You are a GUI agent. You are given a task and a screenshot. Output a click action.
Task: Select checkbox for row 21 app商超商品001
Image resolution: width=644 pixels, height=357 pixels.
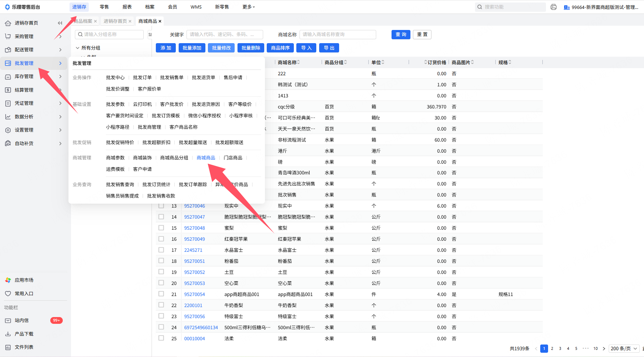click(x=161, y=294)
